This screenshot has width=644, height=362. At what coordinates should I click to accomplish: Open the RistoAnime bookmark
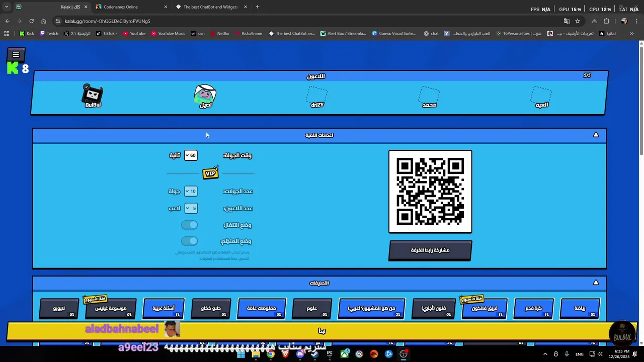pyautogui.click(x=248, y=34)
